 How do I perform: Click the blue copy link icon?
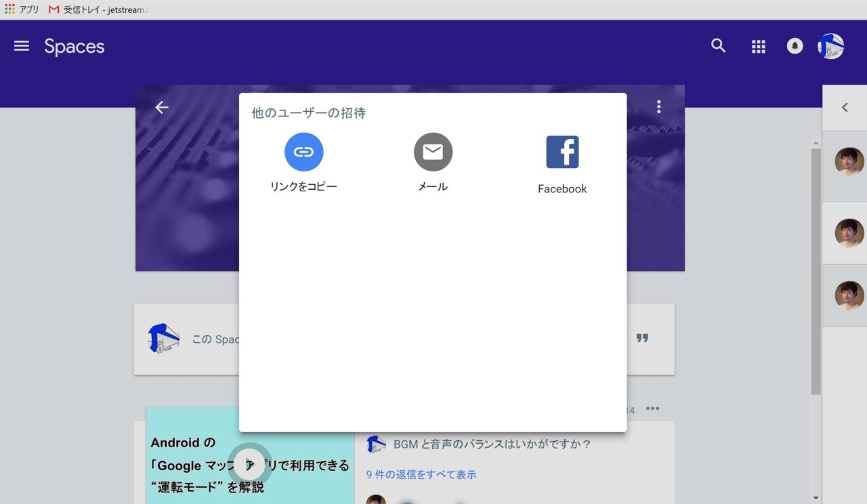click(303, 152)
